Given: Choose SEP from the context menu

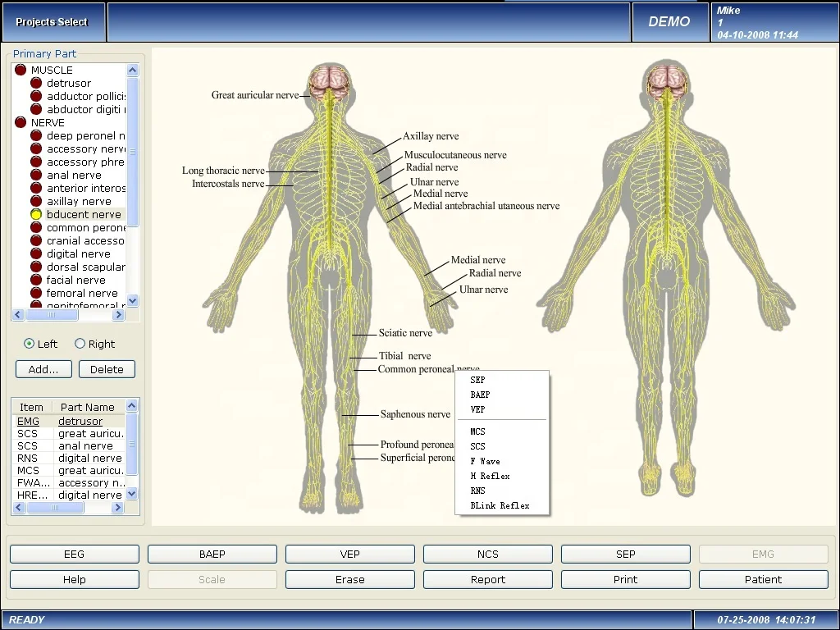Looking at the screenshot, I should [x=477, y=381].
